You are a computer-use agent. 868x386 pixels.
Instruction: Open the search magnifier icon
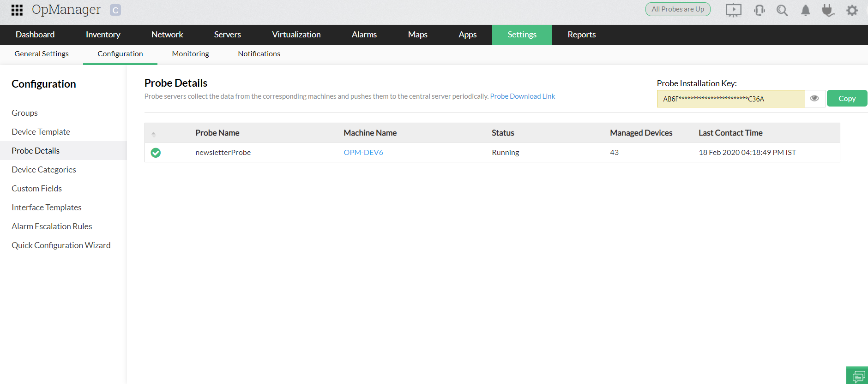(782, 10)
